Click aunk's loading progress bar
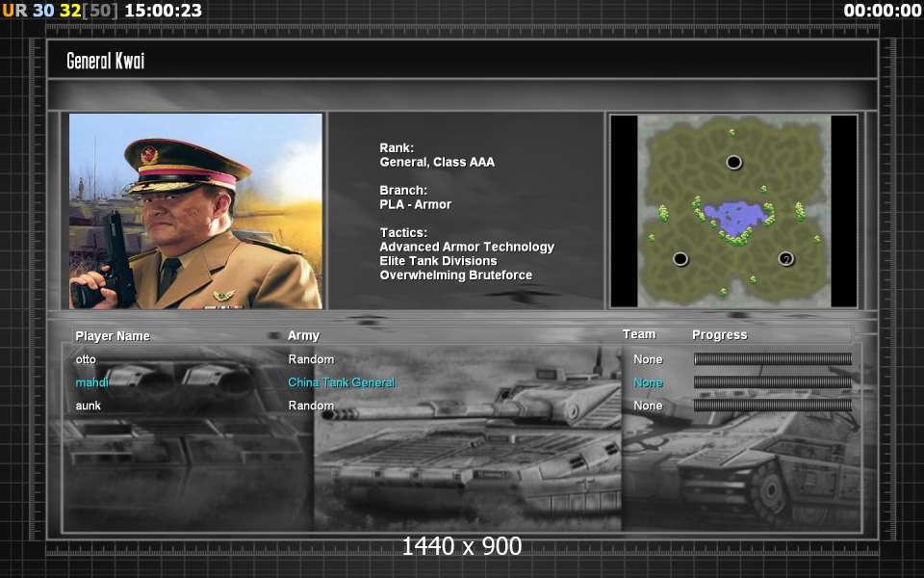This screenshot has height=578, width=924. point(773,406)
